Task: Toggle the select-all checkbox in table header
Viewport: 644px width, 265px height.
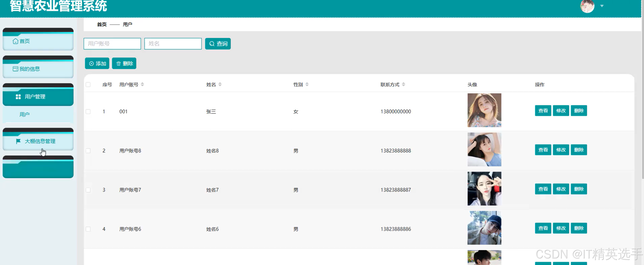Action: [88, 85]
